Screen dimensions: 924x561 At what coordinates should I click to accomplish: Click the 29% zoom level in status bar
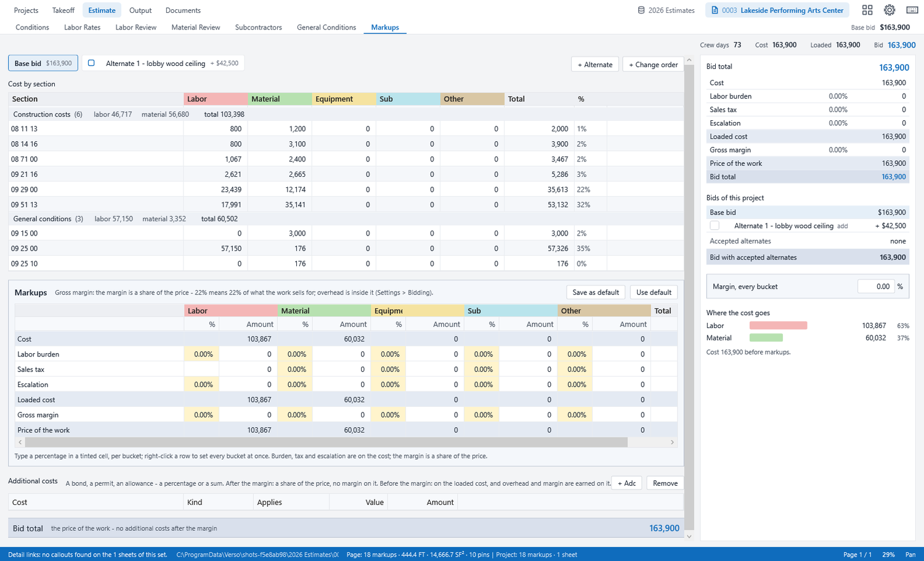(888, 555)
